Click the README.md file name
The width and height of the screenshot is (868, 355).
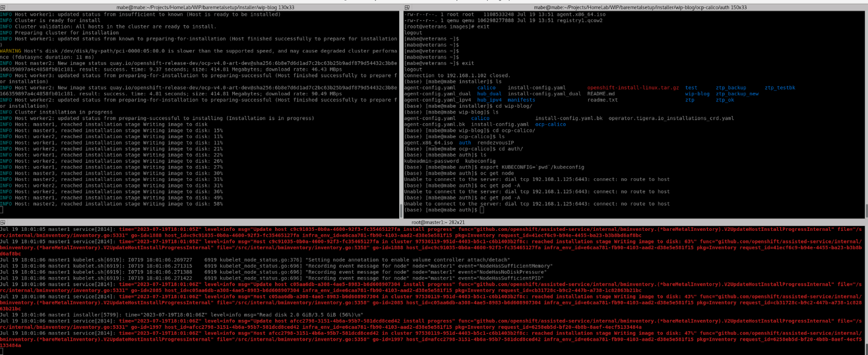[x=601, y=94]
